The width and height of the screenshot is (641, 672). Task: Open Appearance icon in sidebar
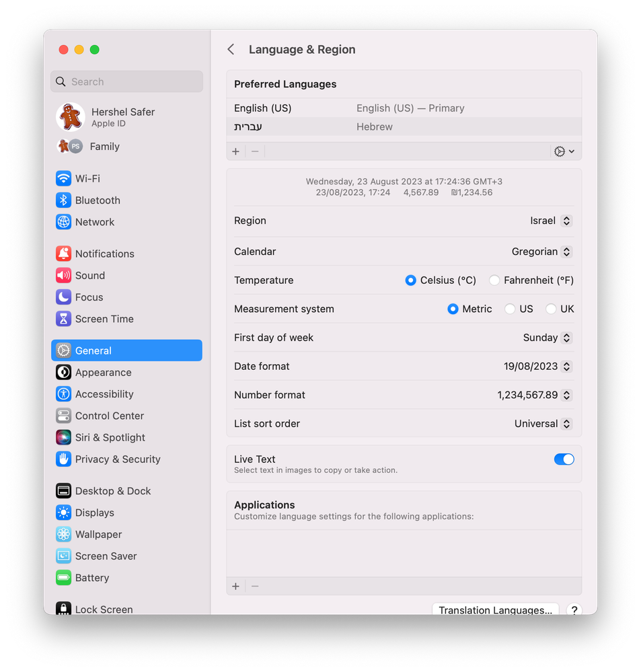(63, 373)
